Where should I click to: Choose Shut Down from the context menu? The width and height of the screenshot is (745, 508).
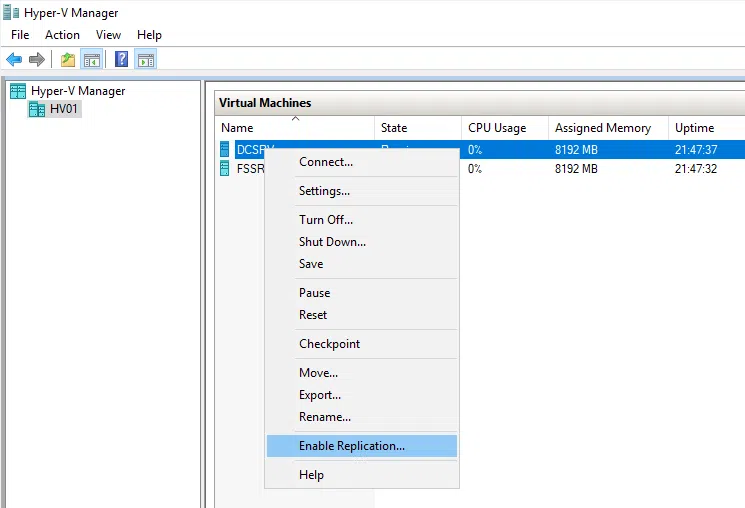(332, 242)
